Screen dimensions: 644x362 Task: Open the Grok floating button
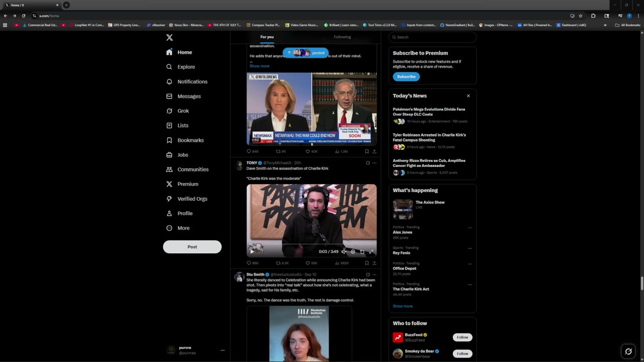[x=628, y=351]
